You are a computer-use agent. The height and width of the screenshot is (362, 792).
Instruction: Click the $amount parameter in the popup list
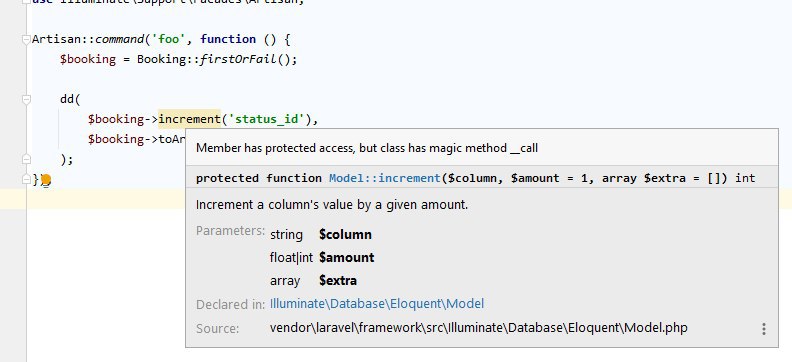click(346, 257)
